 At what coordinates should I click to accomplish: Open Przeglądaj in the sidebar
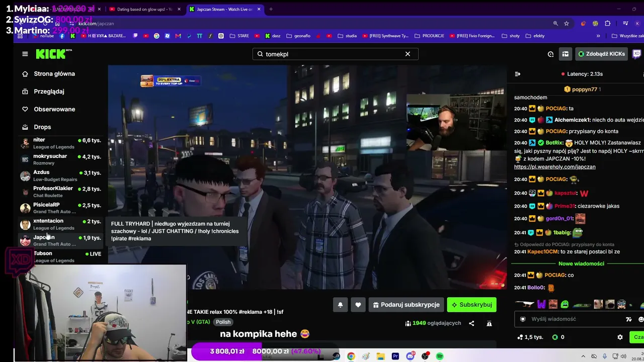49,92
